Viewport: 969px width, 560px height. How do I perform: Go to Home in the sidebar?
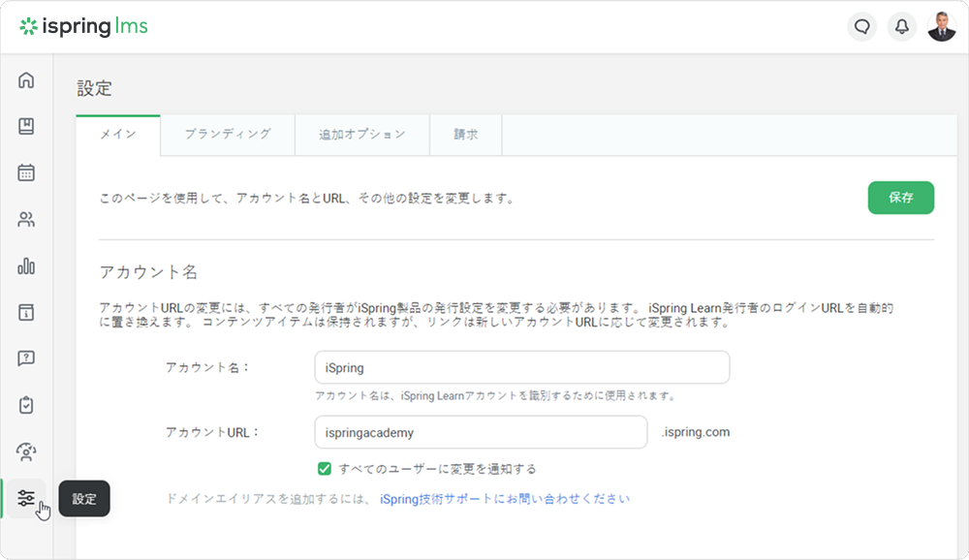click(26, 80)
